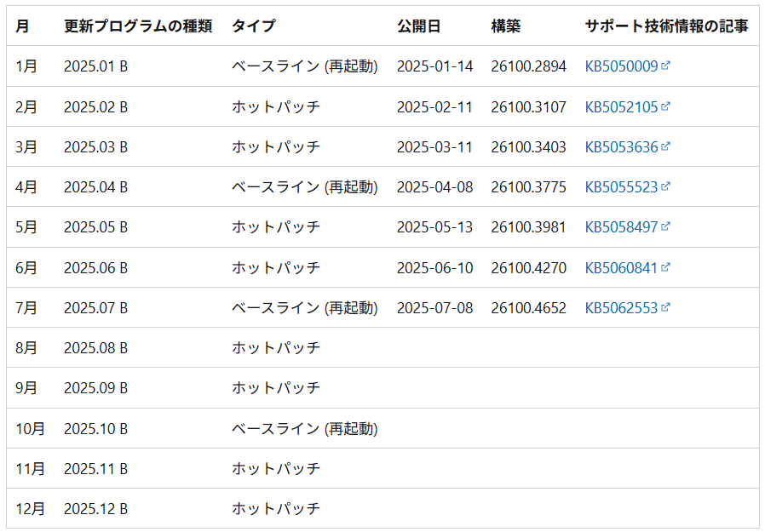
Task: Click external link icon beside KB5052105
Action: click(x=665, y=106)
